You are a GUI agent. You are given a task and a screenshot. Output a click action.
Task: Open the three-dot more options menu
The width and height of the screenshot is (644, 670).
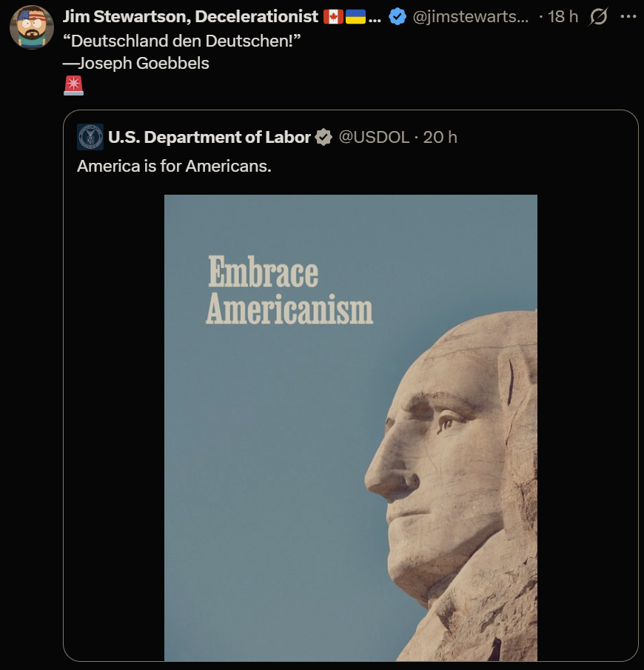coord(628,16)
